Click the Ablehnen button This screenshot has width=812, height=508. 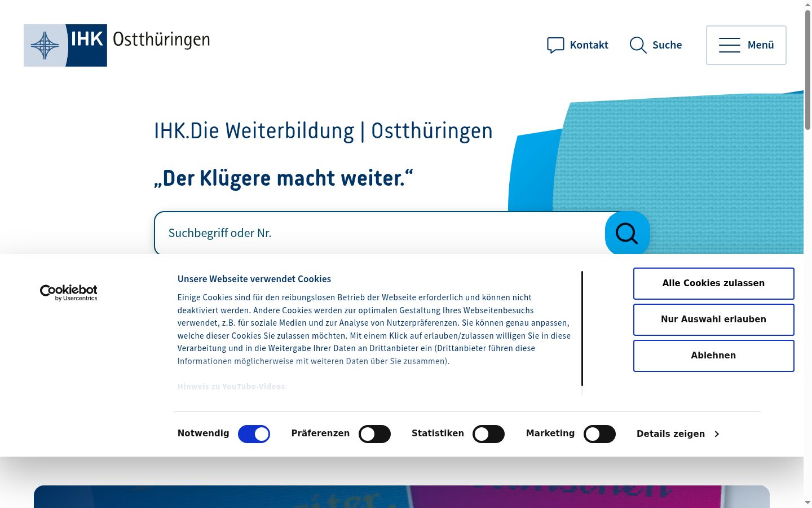[713, 356]
